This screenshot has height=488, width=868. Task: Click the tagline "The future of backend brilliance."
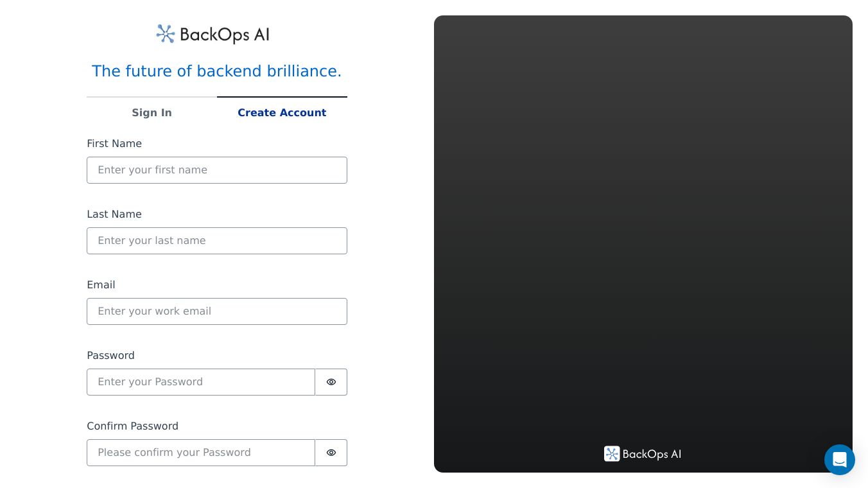(x=217, y=71)
